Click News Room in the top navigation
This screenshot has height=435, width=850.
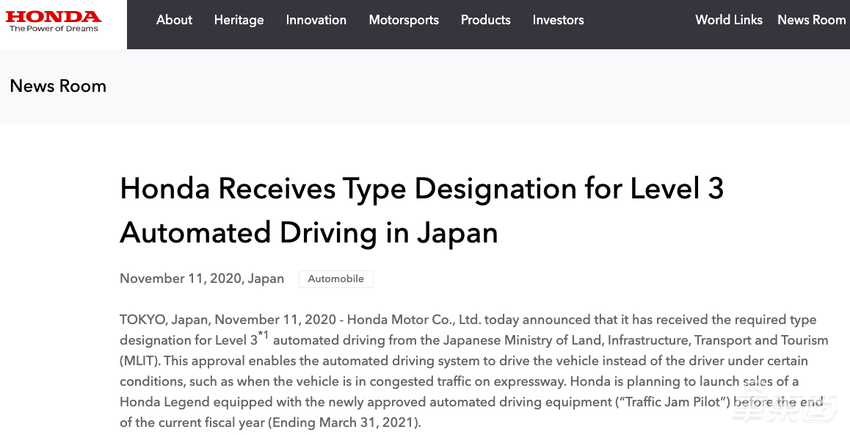[x=811, y=20]
